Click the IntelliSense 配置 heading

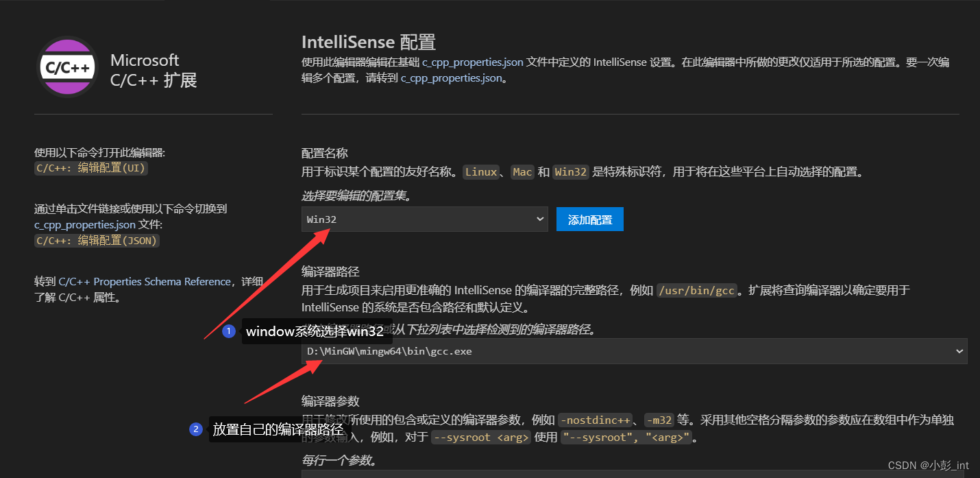click(369, 42)
